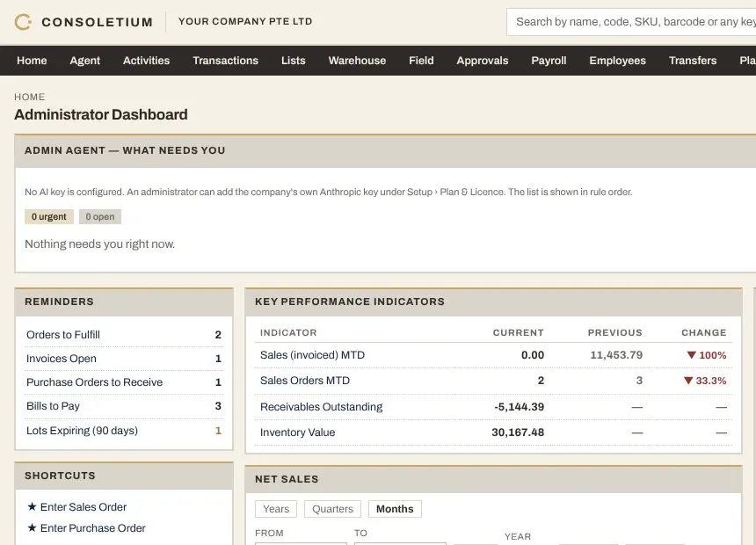Open the Approvals menu
The height and width of the screenshot is (545, 756).
pyautogui.click(x=482, y=61)
